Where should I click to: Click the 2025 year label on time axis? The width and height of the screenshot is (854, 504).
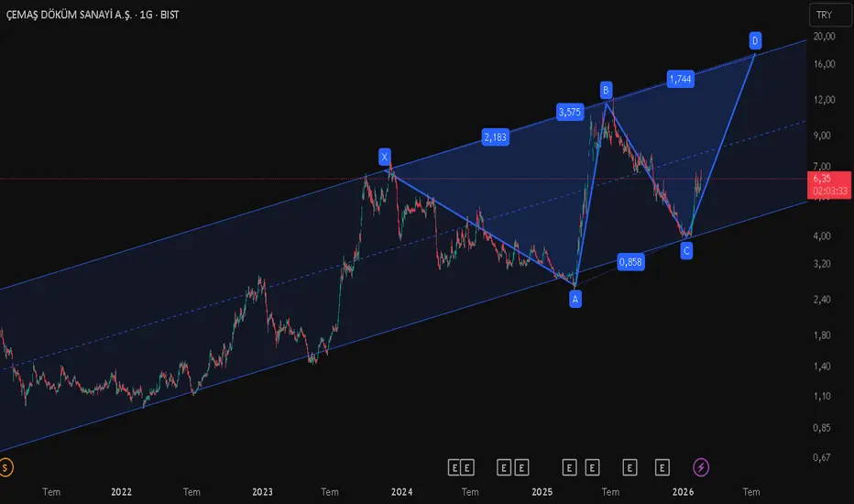(x=542, y=492)
